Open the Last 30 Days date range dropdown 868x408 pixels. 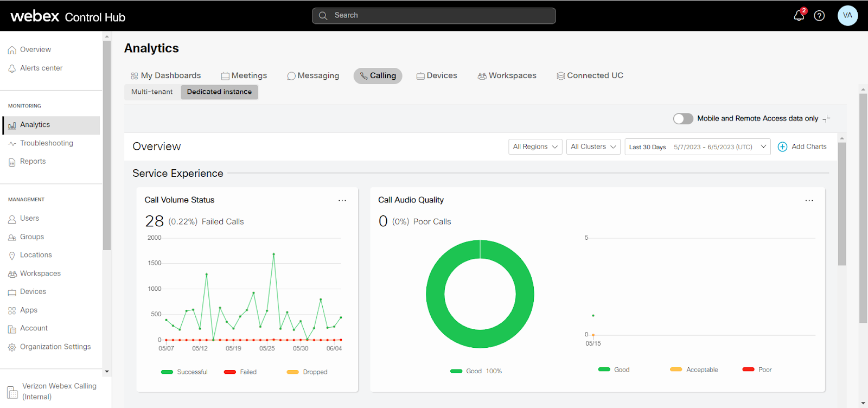698,146
